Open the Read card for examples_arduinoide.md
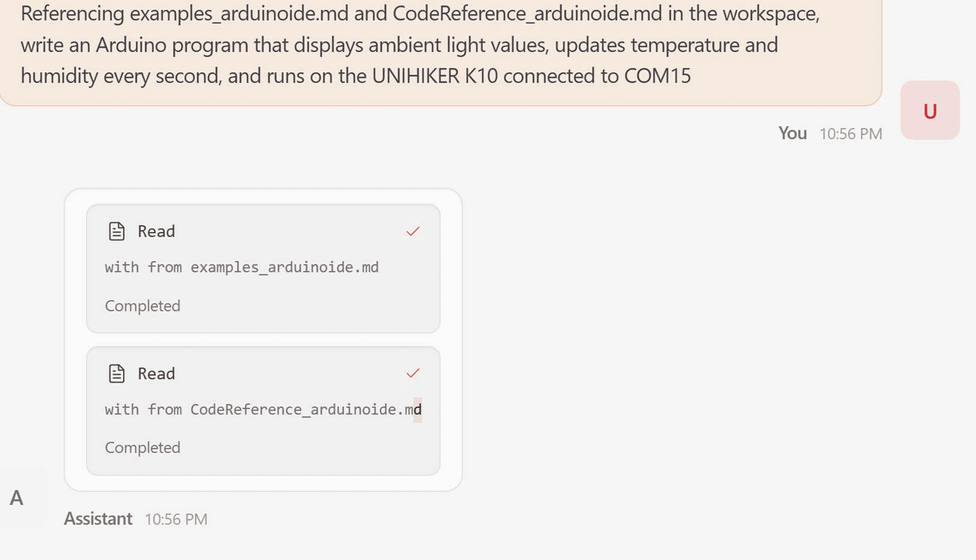 [263, 269]
